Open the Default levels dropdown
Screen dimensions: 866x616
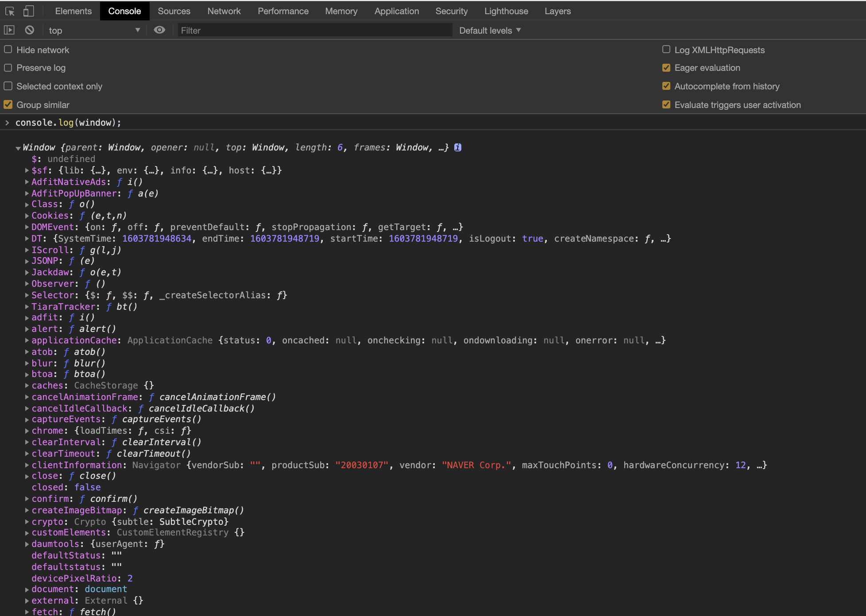(x=490, y=30)
